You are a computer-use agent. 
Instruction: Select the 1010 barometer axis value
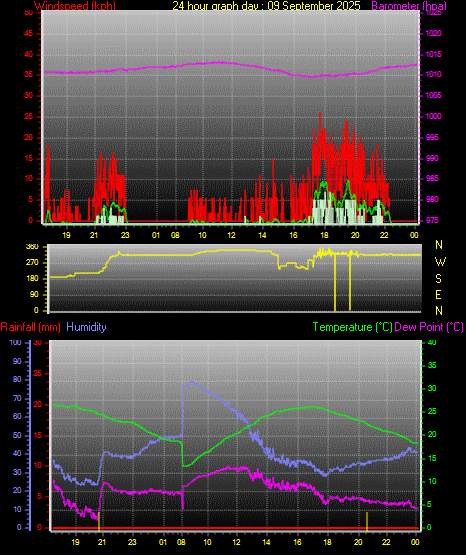pos(433,75)
